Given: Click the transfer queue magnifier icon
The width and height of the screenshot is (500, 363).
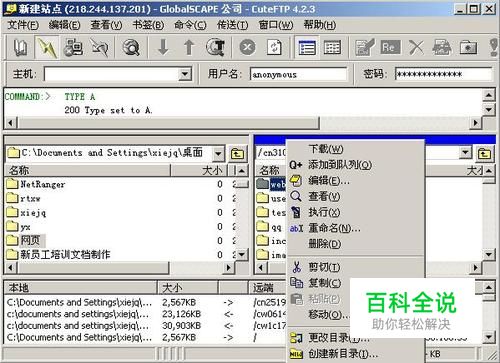Looking at the screenshot, I should point(215,48).
